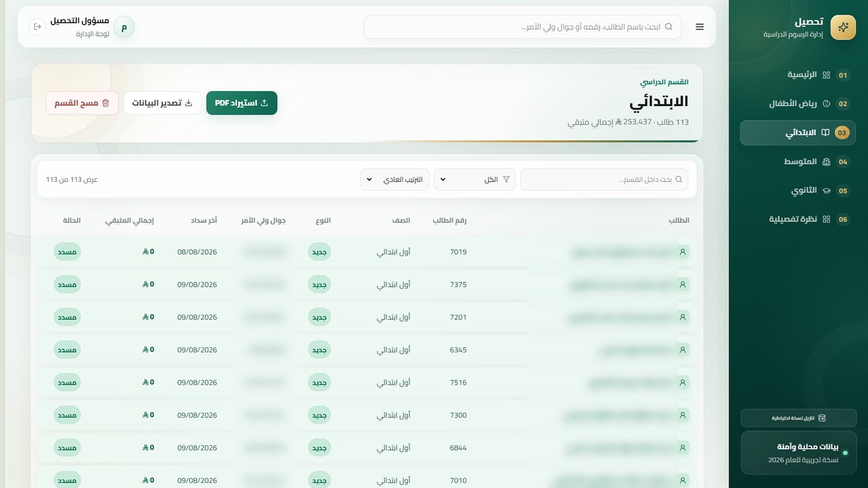The image size is (868, 488).
Task: Click the book icon next to الابتدائي
Action: (825, 132)
